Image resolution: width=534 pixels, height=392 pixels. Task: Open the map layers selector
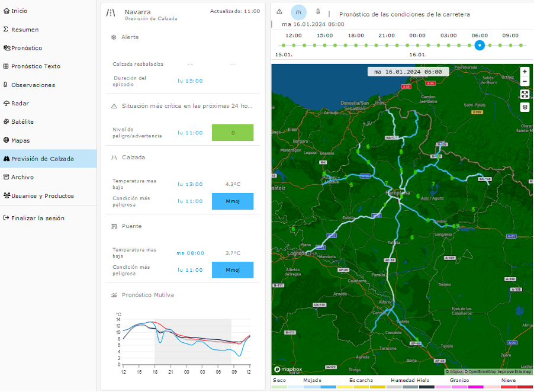tap(525, 107)
